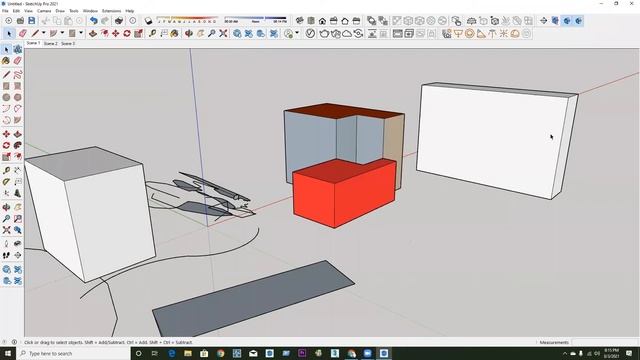Select Push/Pull tool in the top toolbar
The height and width of the screenshot is (360, 640).
(x=93, y=33)
